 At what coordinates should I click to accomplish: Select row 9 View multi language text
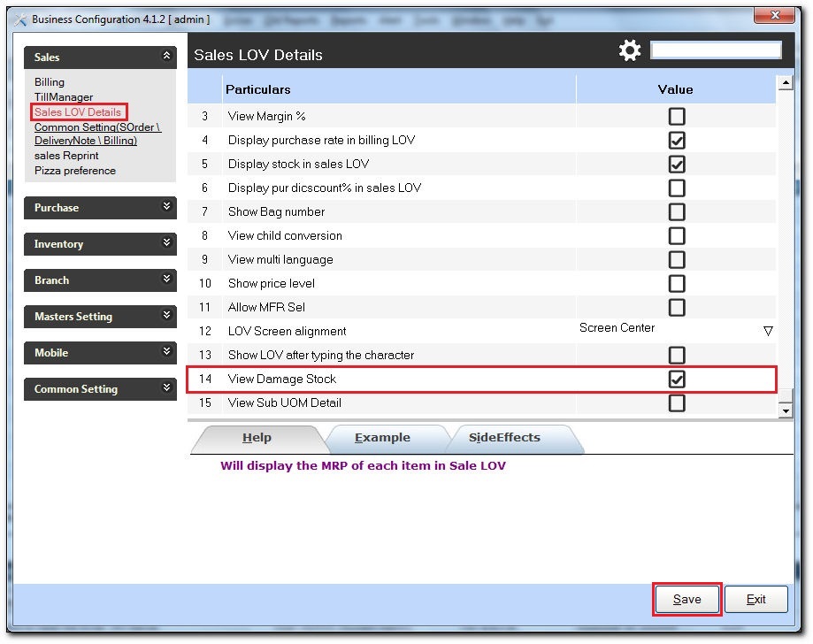pos(280,259)
